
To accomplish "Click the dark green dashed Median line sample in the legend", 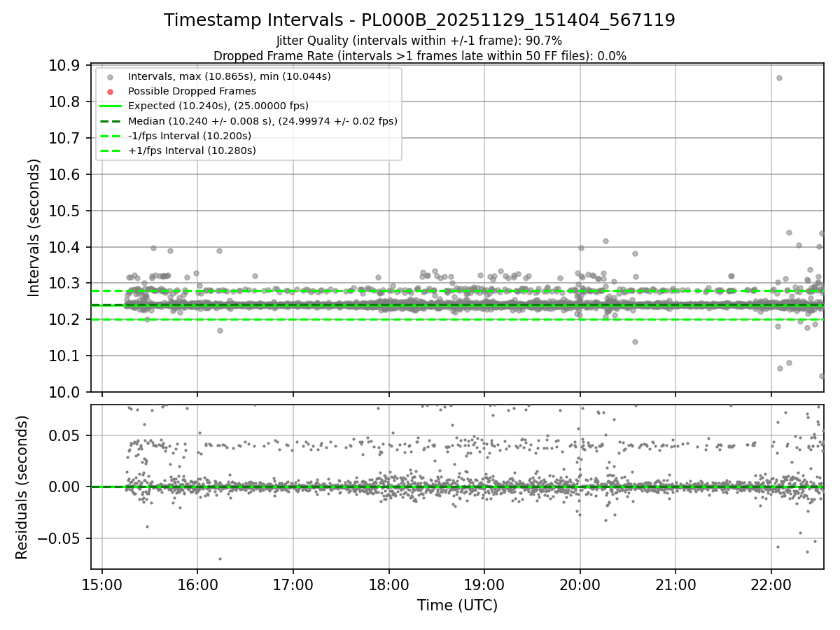I will pos(110,121).
